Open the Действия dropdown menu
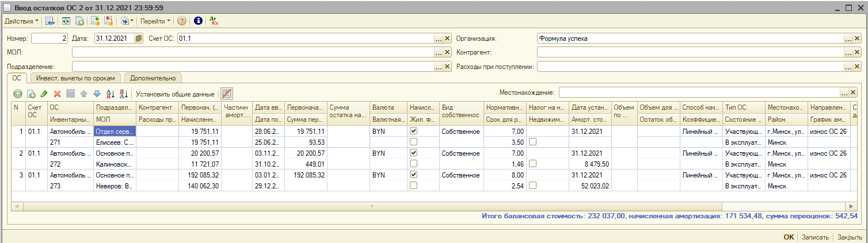 (x=22, y=21)
